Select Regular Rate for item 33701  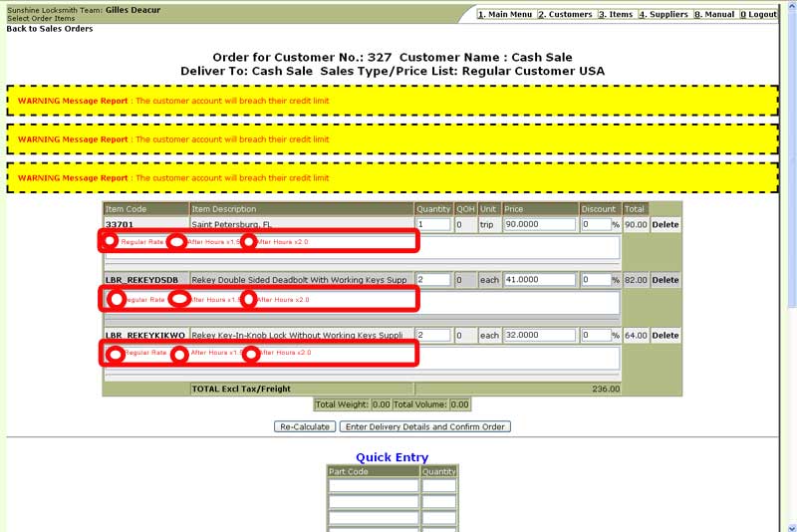(x=110, y=241)
